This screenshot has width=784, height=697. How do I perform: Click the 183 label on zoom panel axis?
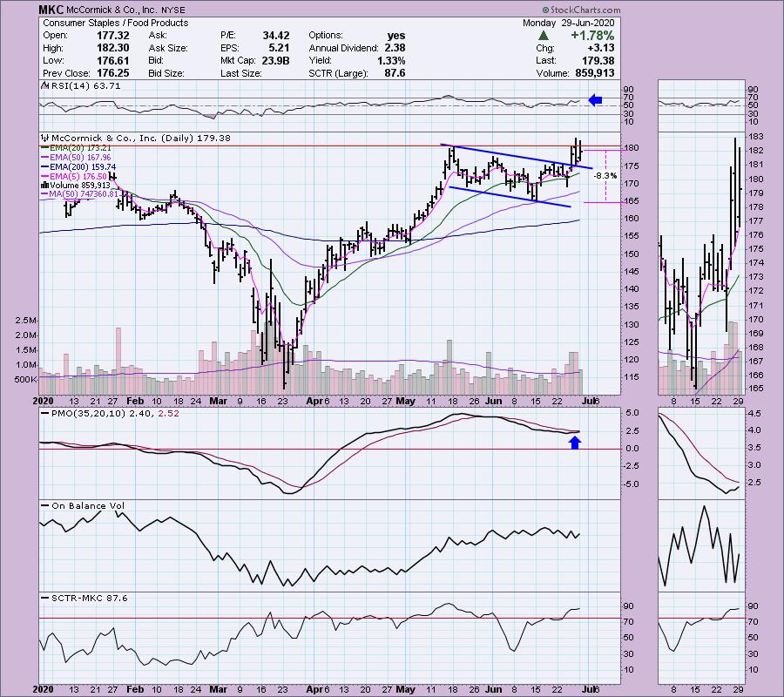pyautogui.click(x=756, y=137)
